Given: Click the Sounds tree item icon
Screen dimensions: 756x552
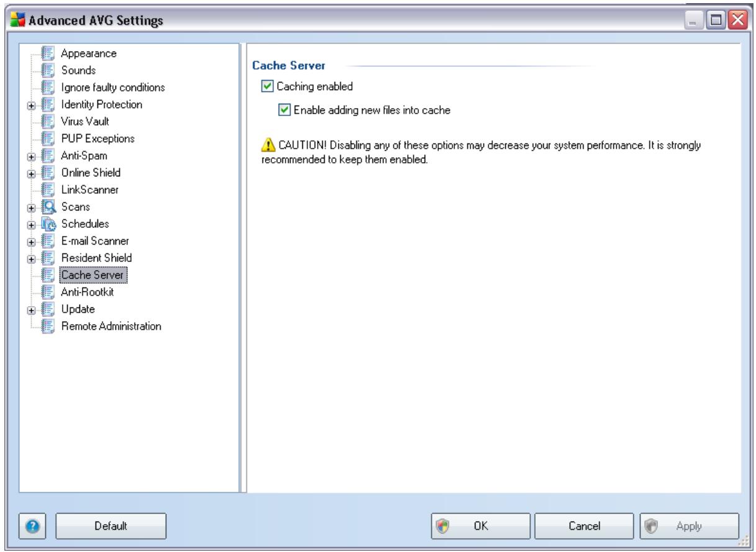Looking at the screenshot, I should 48,70.
